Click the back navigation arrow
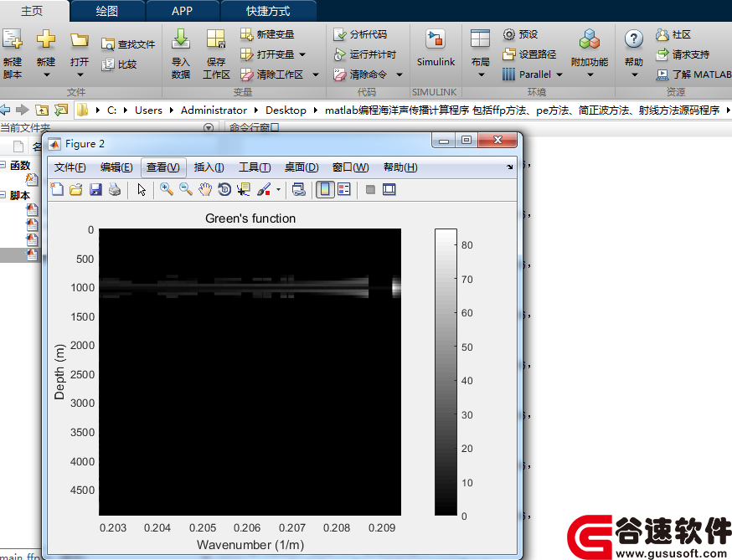 pos(5,110)
